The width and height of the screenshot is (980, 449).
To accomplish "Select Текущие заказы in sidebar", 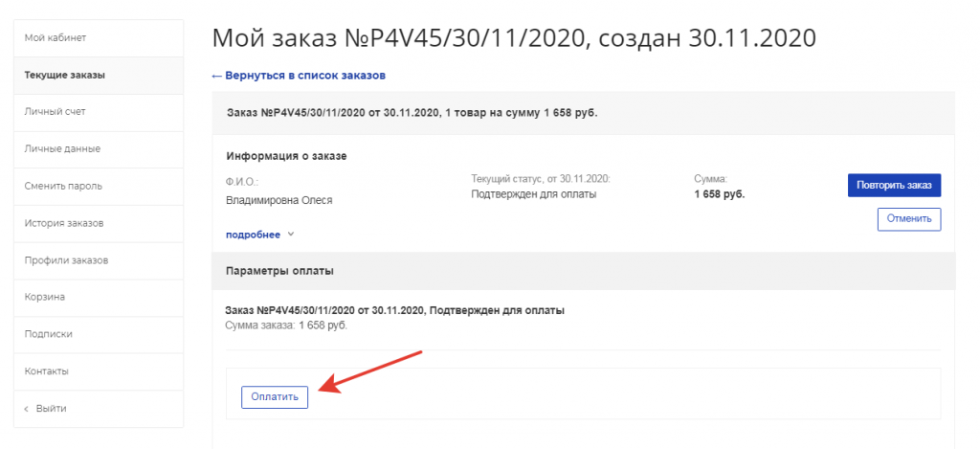I will coord(99,76).
